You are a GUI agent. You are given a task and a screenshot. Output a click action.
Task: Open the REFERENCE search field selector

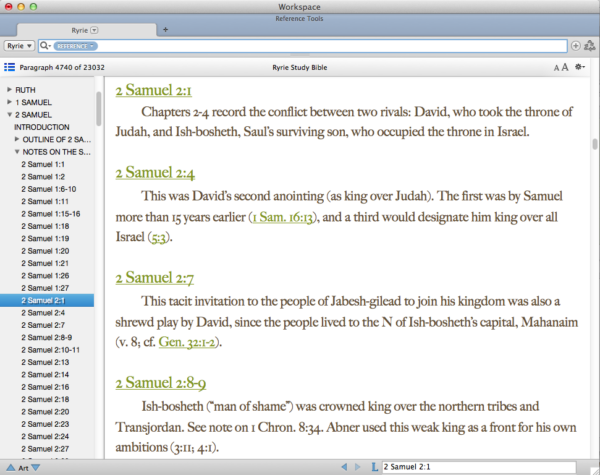pos(75,46)
